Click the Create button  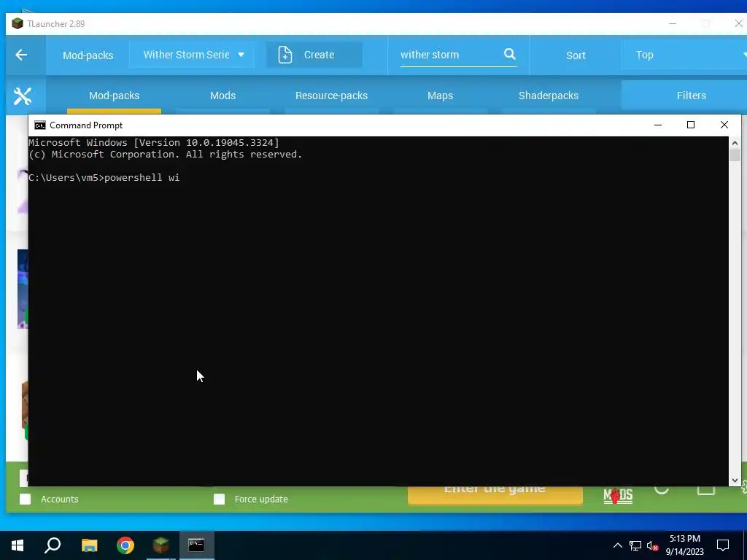(x=314, y=55)
